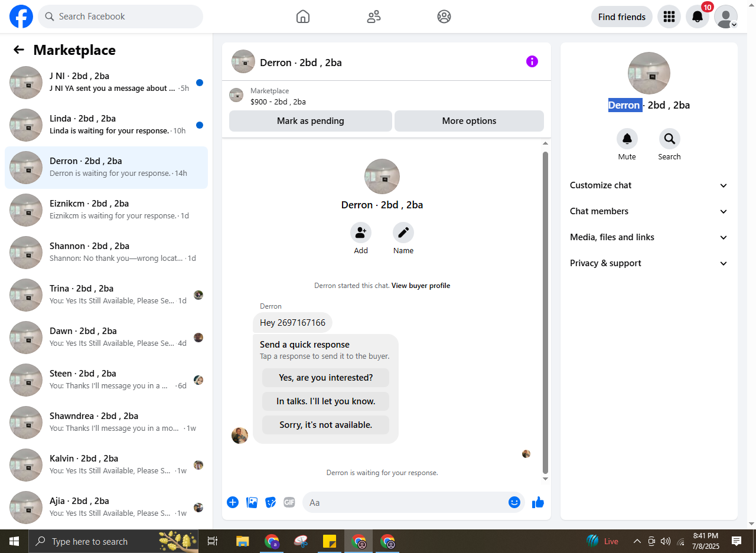Open Task View on the taskbar
Image resolution: width=756 pixels, height=553 pixels.
click(x=213, y=541)
